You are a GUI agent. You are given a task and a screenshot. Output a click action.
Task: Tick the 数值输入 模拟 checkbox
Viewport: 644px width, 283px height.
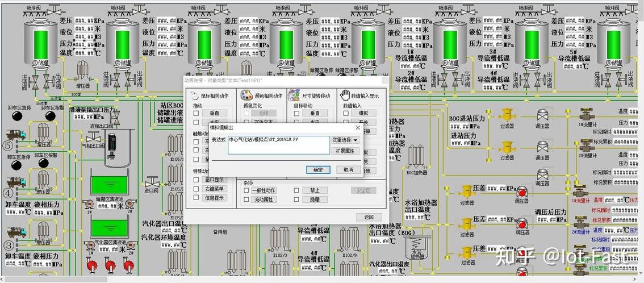click(346, 113)
